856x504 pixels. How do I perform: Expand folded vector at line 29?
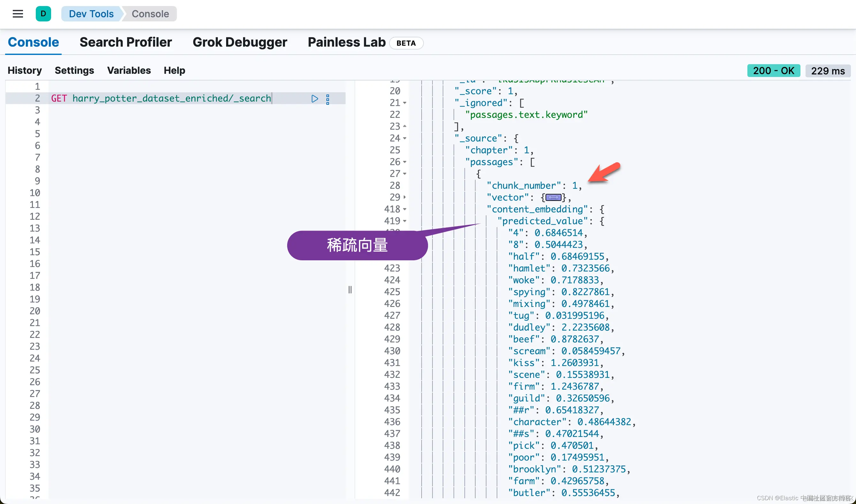click(405, 197)
